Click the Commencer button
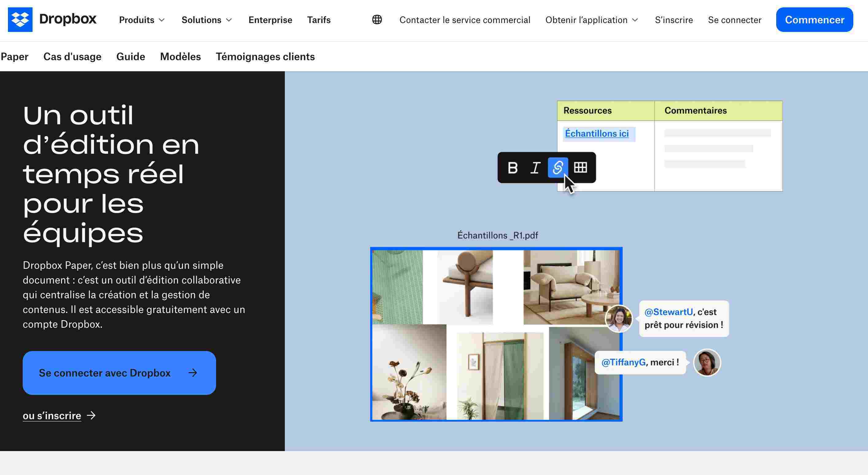 814,20
